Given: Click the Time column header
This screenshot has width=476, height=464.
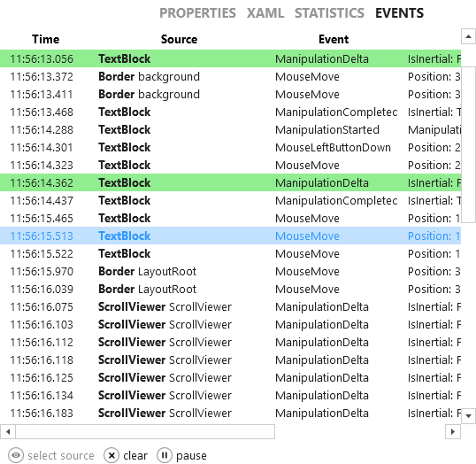Looking at the screenshot, I should pyautogui.click(x=45, y=39).
